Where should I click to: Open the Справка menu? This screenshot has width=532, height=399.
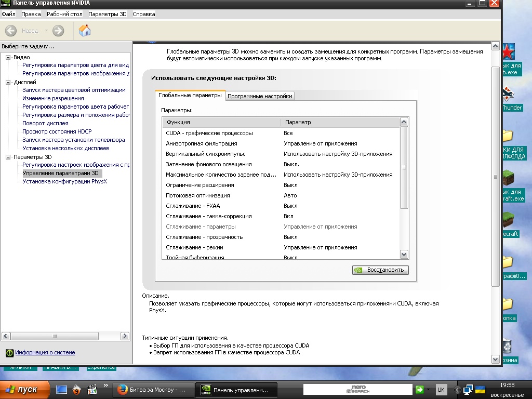pos(144,14)
